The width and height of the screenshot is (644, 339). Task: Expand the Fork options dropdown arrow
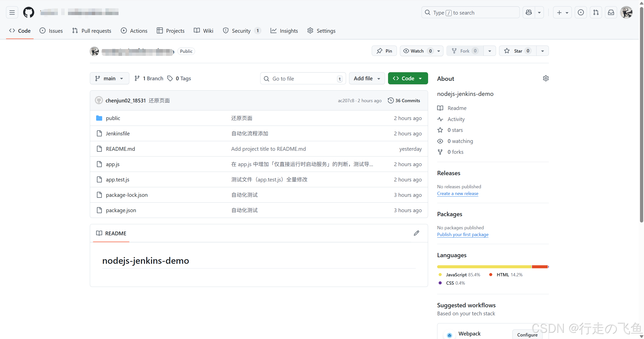[x=489, y=51]
